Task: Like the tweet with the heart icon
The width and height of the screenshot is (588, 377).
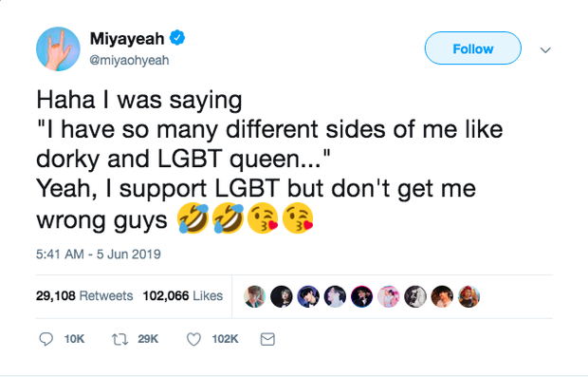Action: (193, 339)
